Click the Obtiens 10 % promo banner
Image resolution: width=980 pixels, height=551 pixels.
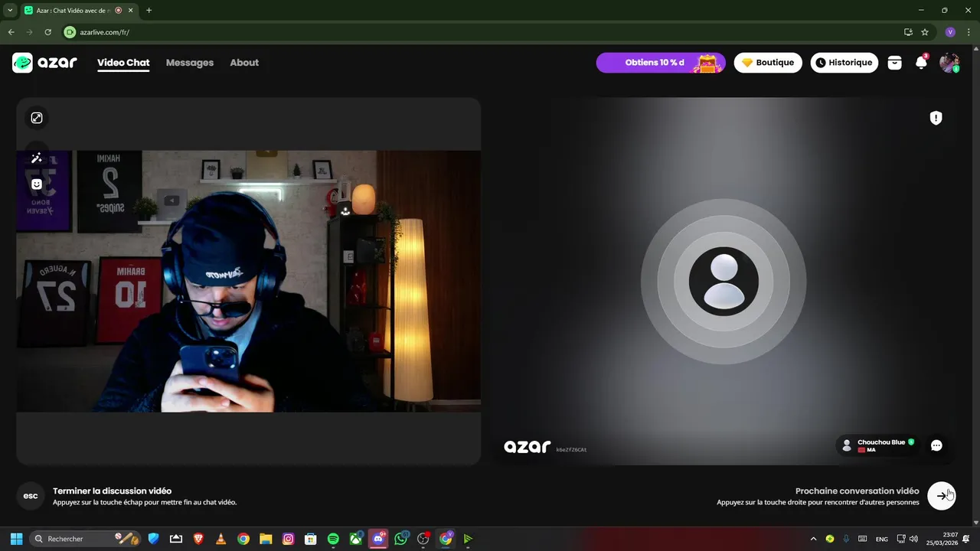click(661, 63)
